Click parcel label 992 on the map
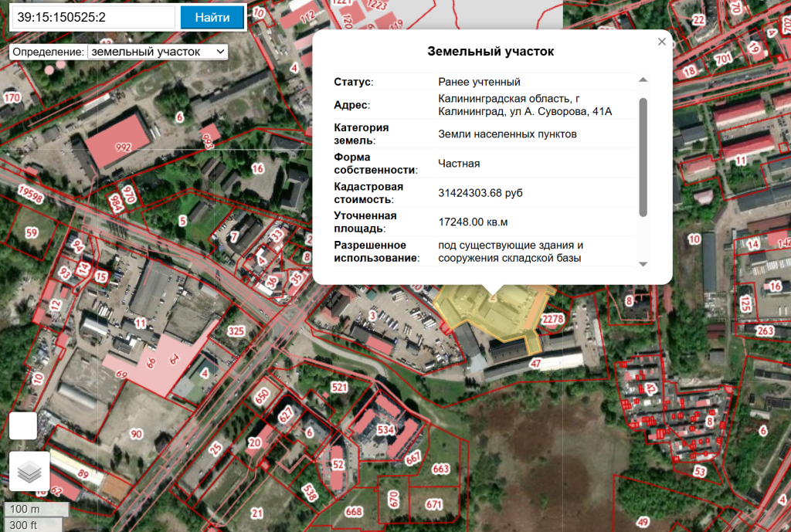The height and width of the screenshot is (532, 791). [123, 147]
